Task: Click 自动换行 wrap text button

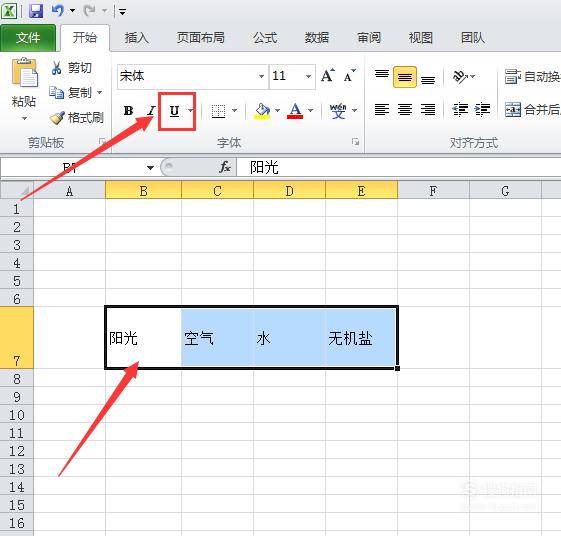Action: [x=532, y=77]
